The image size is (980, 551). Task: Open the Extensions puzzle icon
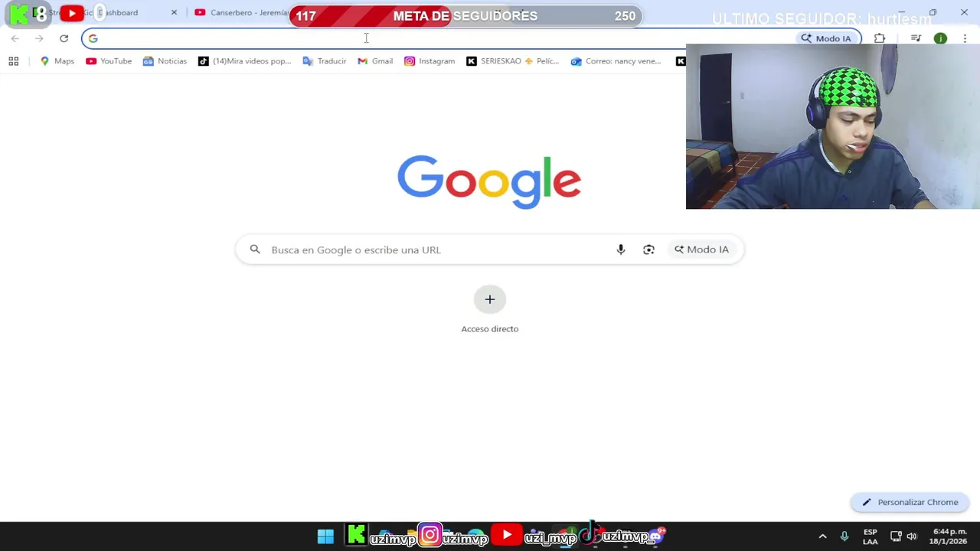[x=879, y=38]
